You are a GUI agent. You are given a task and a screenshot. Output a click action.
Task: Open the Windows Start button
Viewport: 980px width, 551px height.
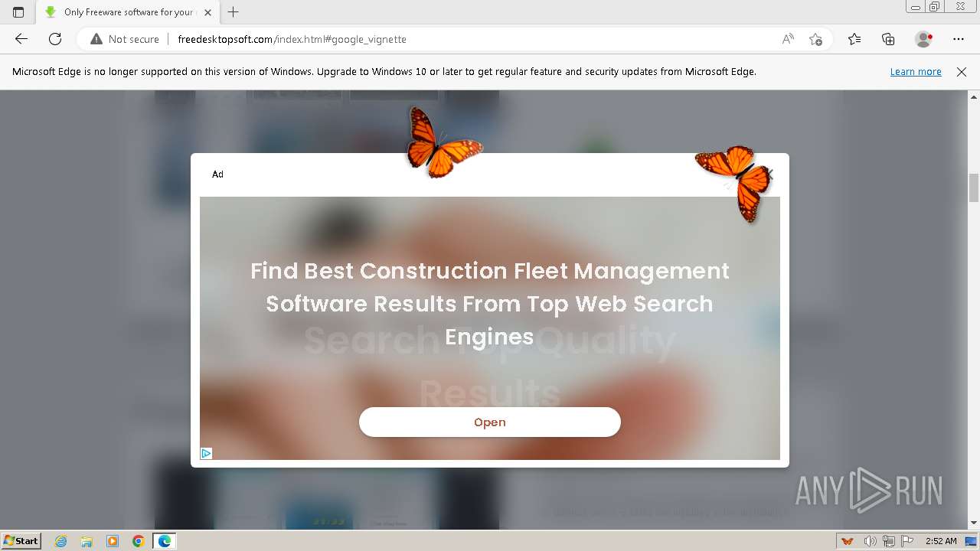point(21,540)
